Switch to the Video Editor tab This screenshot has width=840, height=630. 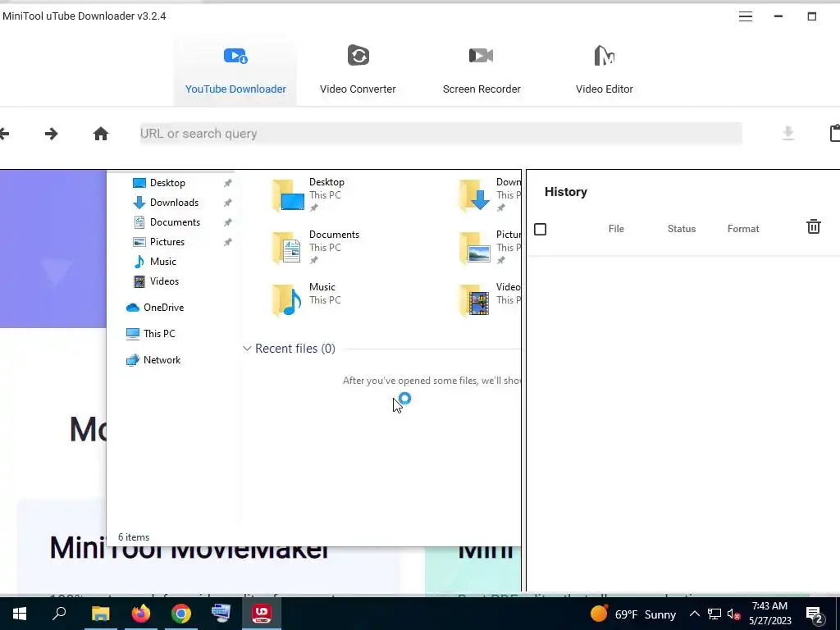tap(605, 71)
